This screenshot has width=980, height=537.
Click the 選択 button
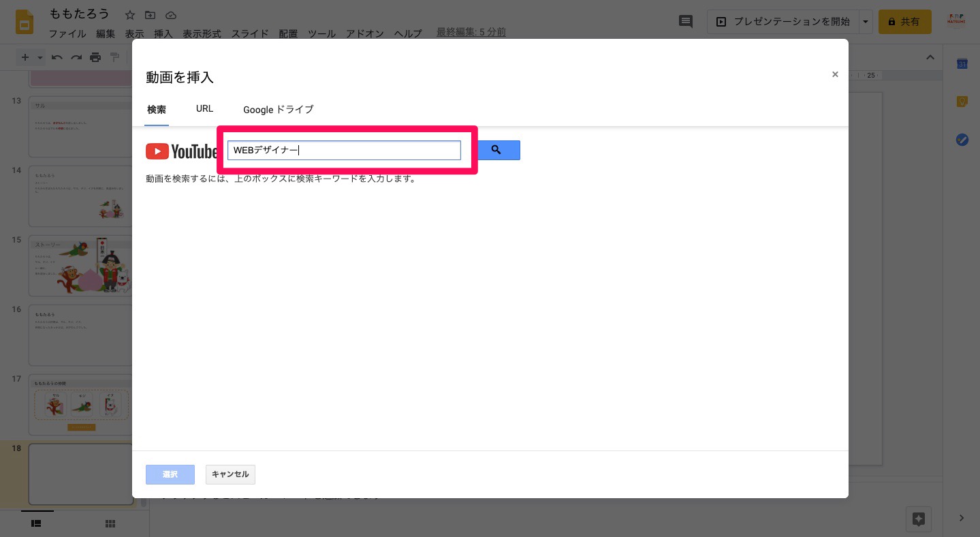pyautogui.click(x=170, y=474)
